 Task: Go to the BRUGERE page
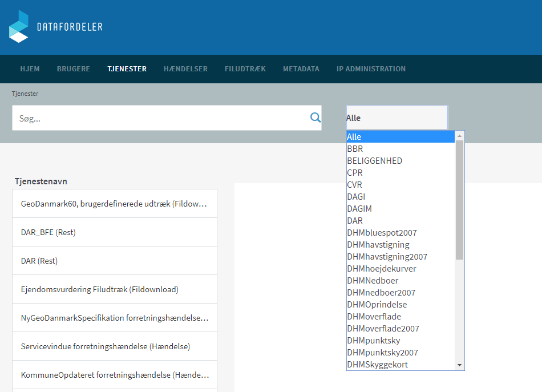click(x=73, y=69)
